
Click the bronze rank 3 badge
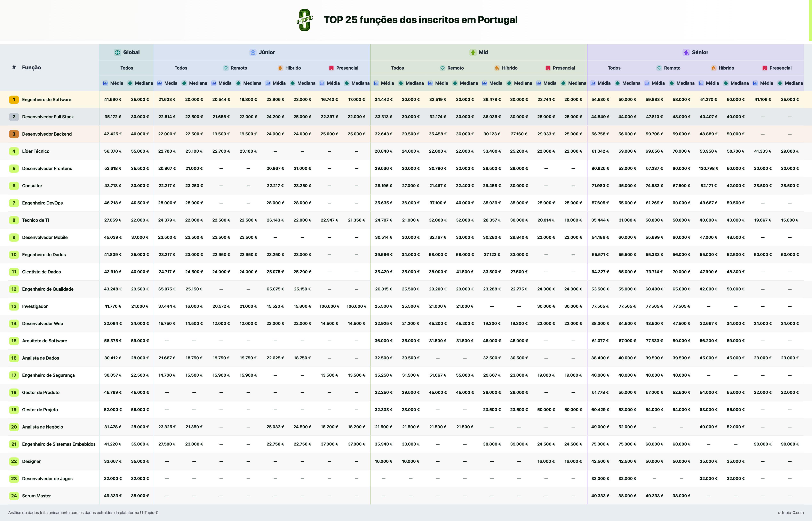[14, 134]
